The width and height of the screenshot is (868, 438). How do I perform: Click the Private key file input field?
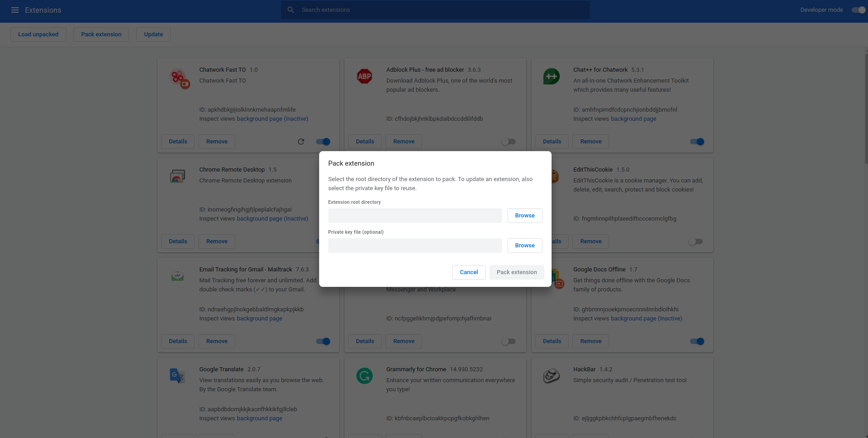(x=414, y=245)
